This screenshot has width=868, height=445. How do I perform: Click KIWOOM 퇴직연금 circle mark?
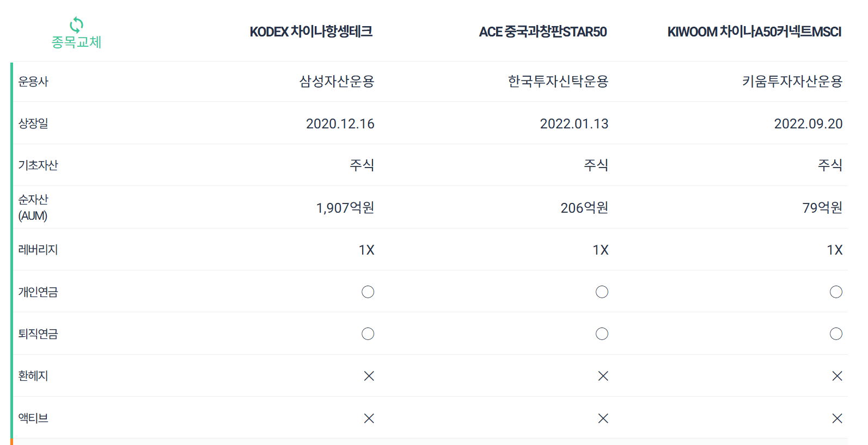pyautogui.click(x=836, y=334)
